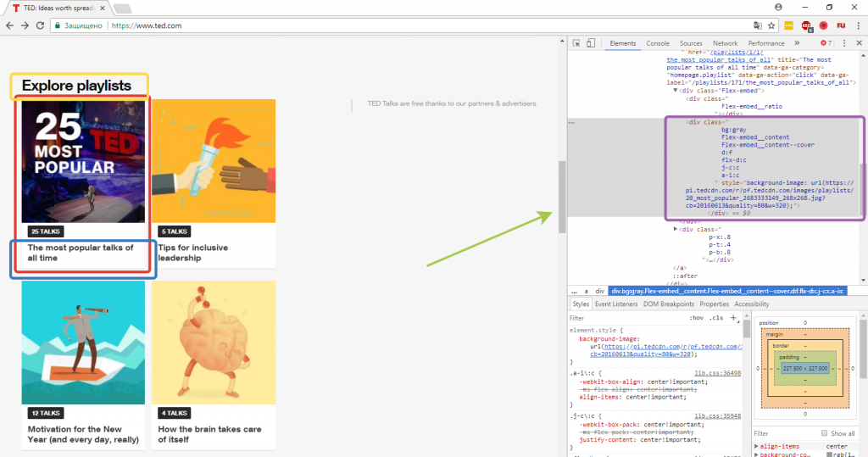This screenshot has height=457, width=868.
Task: Toggle the .cls element classes panel
Action: [716, 318]
